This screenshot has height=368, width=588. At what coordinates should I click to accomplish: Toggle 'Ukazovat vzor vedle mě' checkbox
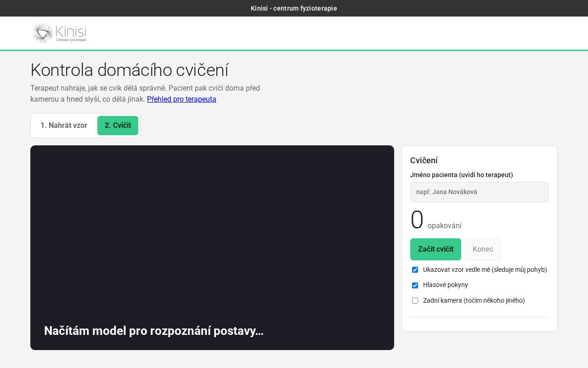tap(415, 270)
